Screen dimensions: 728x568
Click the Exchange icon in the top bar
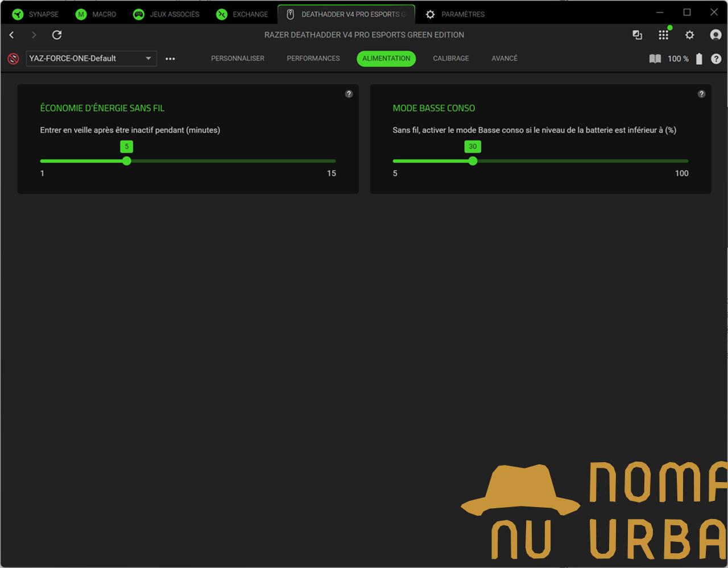pos(222,14)
